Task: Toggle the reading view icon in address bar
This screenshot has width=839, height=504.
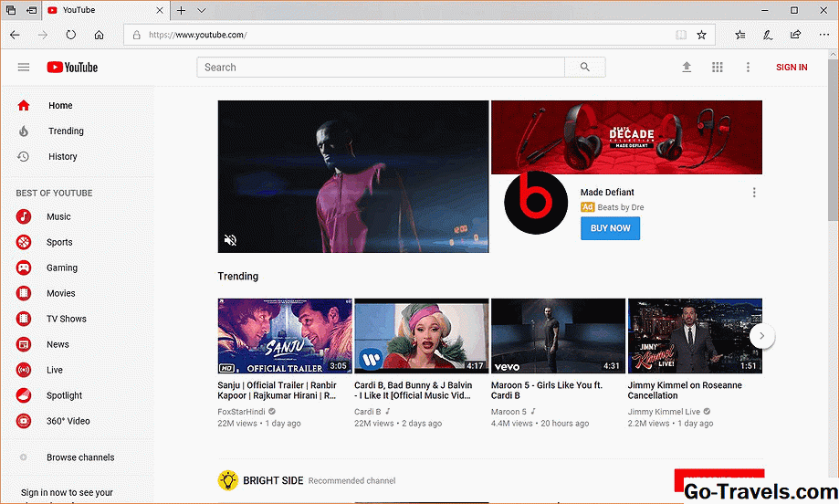Action: coord(680,35)
